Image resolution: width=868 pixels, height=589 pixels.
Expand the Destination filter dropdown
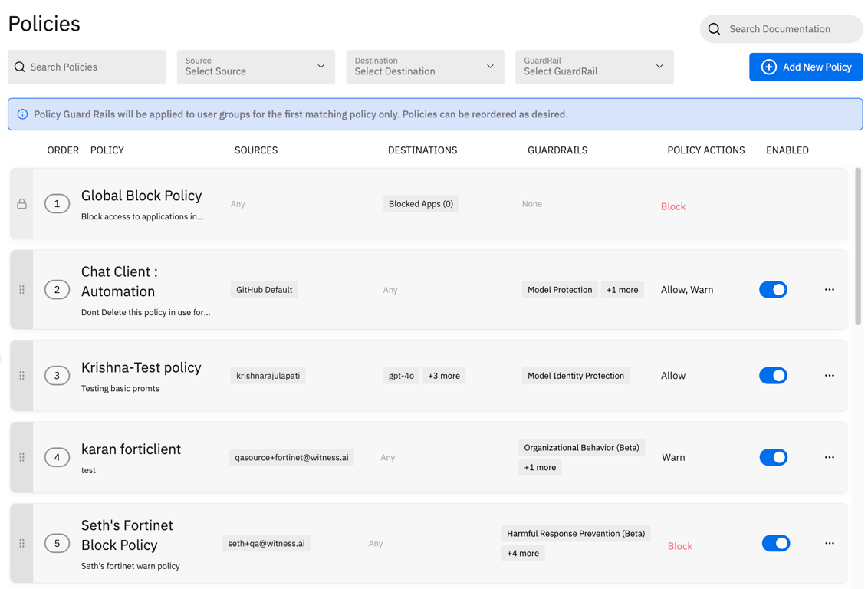(x=425, y=67)
